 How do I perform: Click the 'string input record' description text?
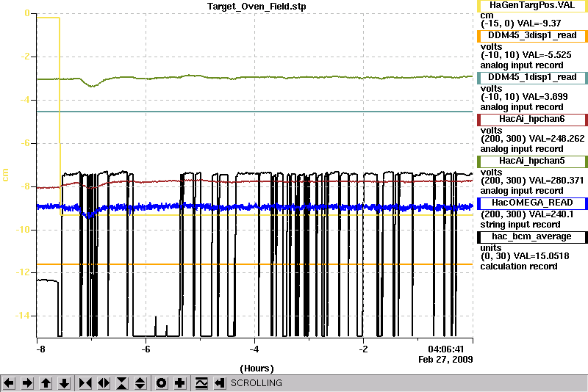click(520, 225)
